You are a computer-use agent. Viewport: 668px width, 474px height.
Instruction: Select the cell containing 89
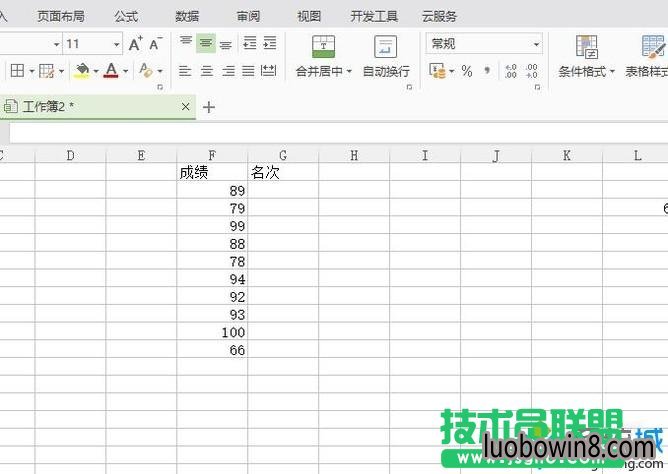pos(212,190)
